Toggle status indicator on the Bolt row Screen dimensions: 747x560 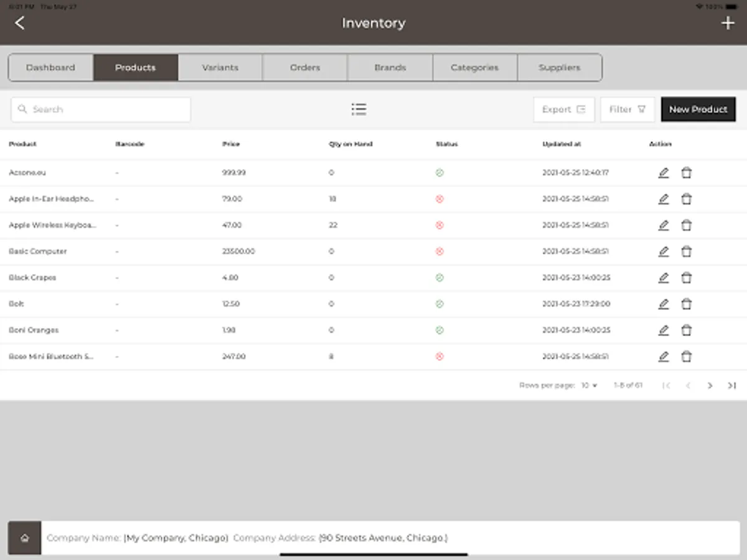point(439,304)
